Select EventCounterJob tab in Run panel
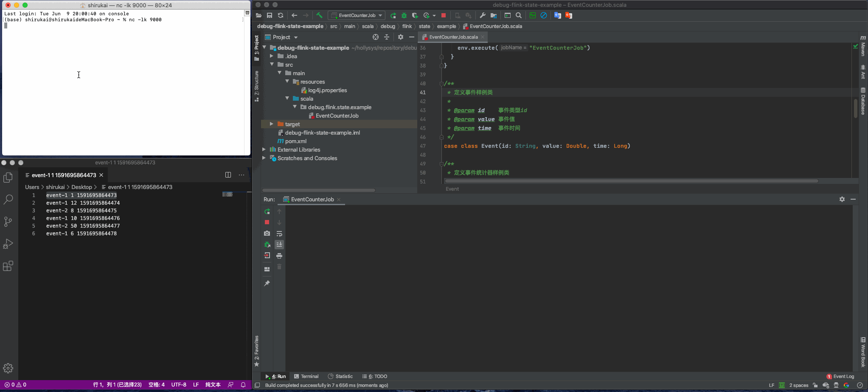 tap(312, 199)
